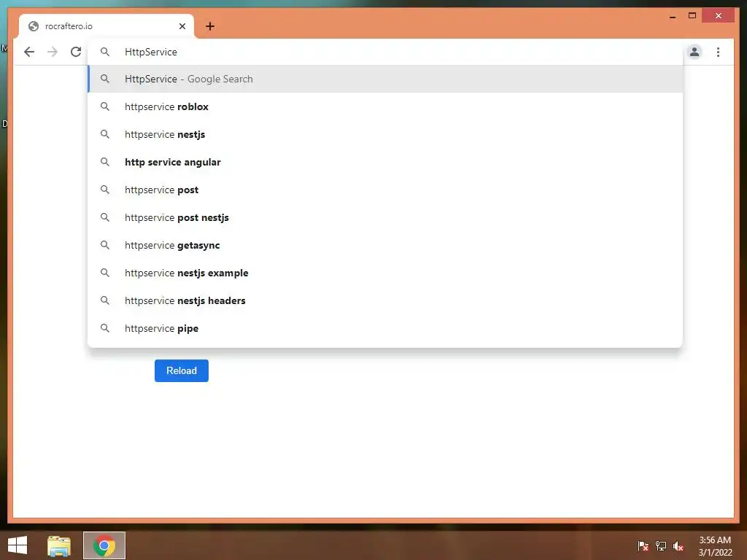
Task: Click search icon beside 'httpservice roblox'
Action: coord(105,106)
